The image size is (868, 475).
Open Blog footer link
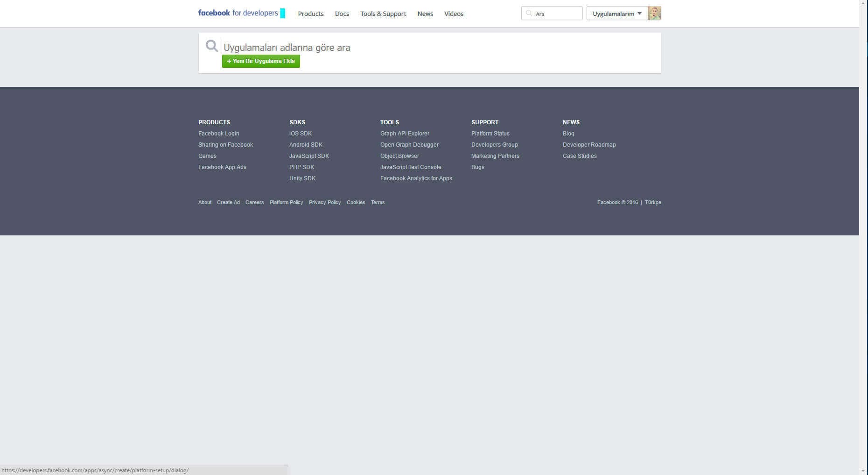[568, 134]
